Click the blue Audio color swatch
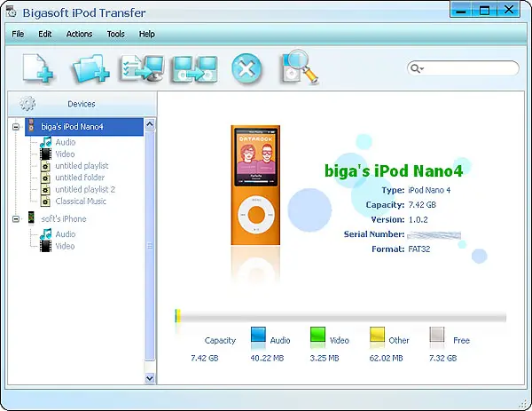The width and height of the screenshot is (532, 411). point(258,335)
